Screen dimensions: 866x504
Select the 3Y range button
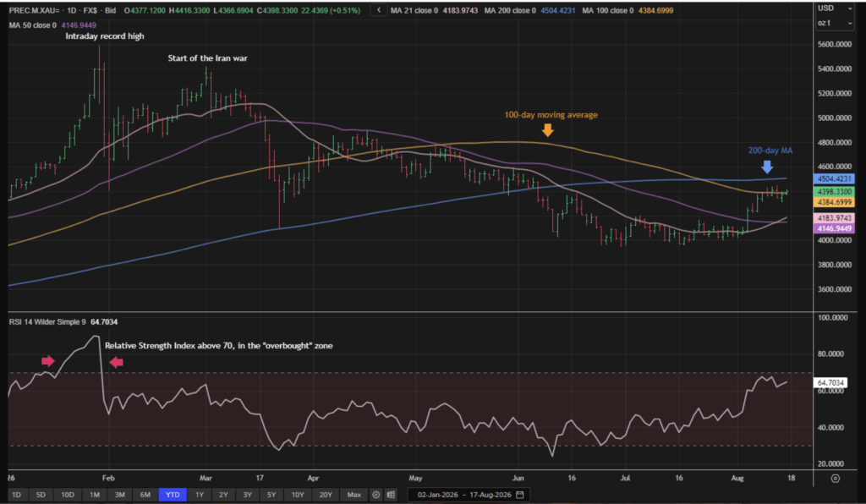(x=247, y=495)
